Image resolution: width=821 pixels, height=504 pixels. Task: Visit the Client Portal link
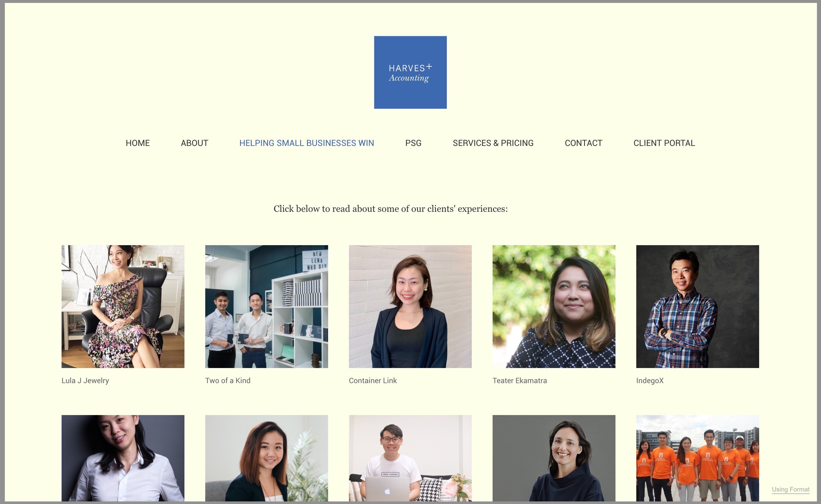tap(664, 143)
